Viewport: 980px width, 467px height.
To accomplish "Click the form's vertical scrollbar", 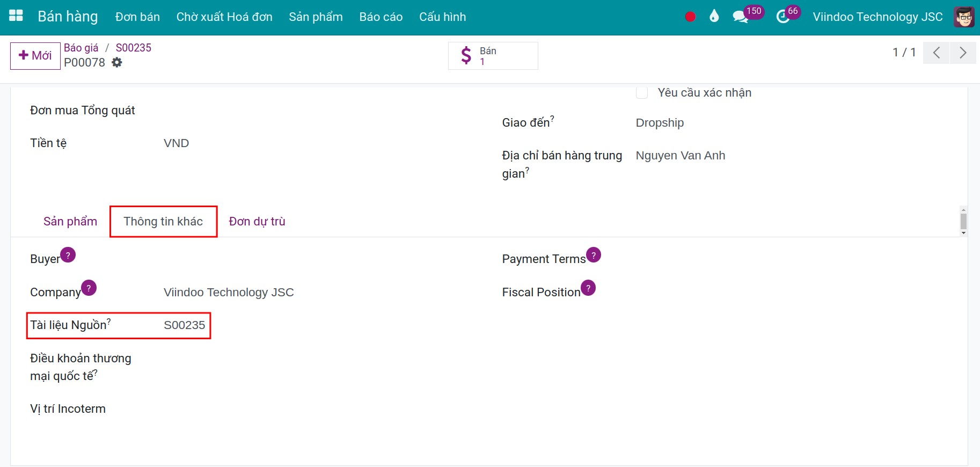I will 963,221.
